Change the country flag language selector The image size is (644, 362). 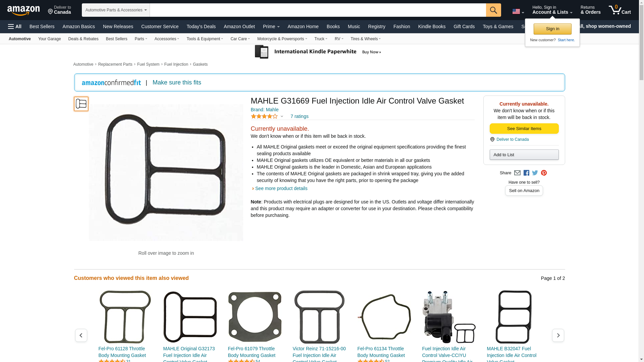click(x=518, y=12)
